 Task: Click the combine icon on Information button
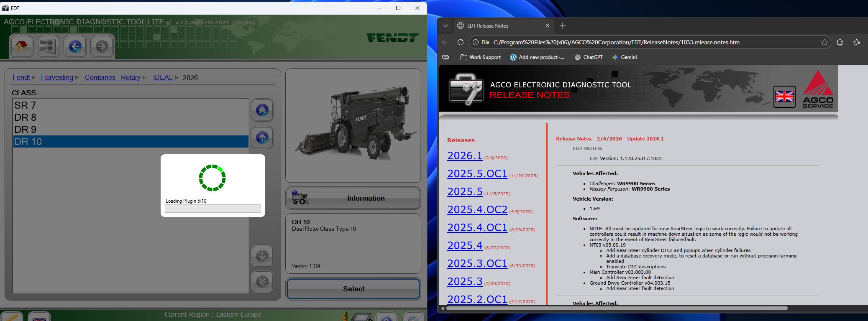click(x=300, y=198)
